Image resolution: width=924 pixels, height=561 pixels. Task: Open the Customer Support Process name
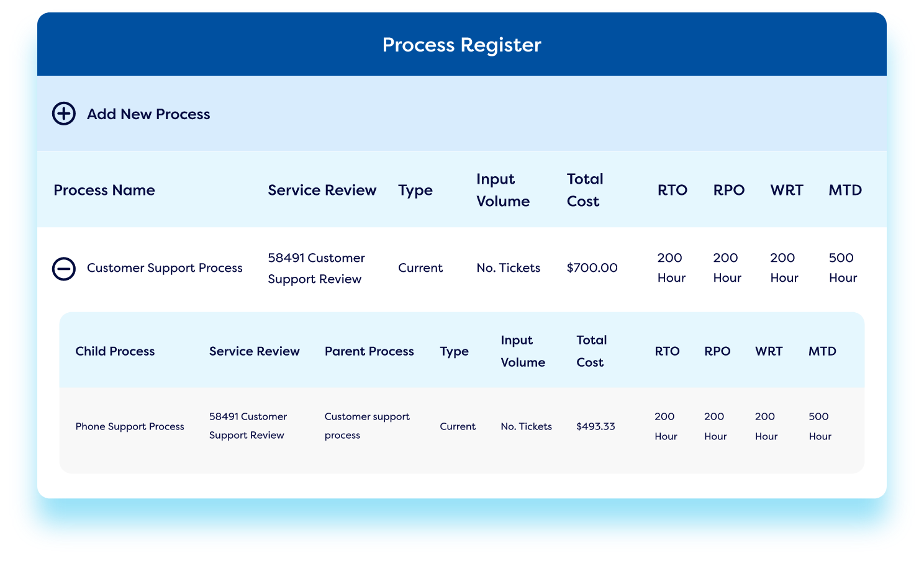coord(165,268)
